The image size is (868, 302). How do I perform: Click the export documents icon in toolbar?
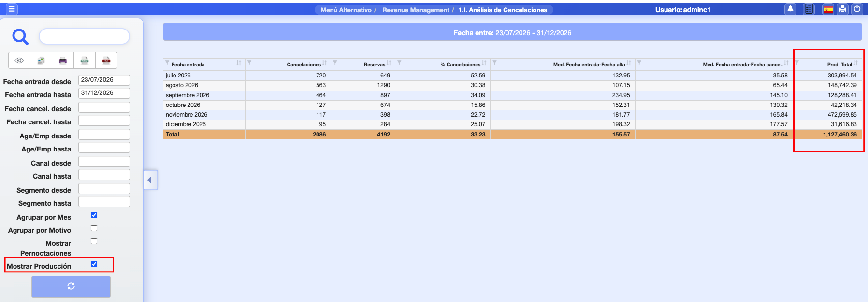pos(41,60)
